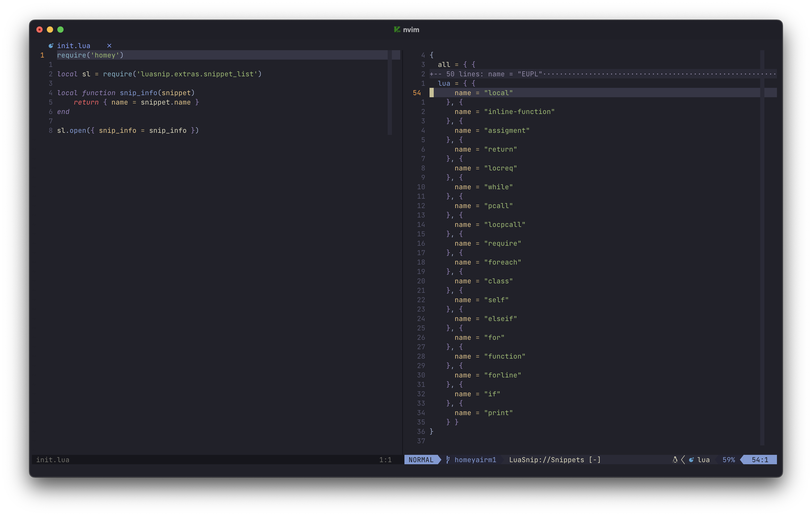Click the init.lua name in the left statusline
This screenshot has width=812, height=516.
53,460
